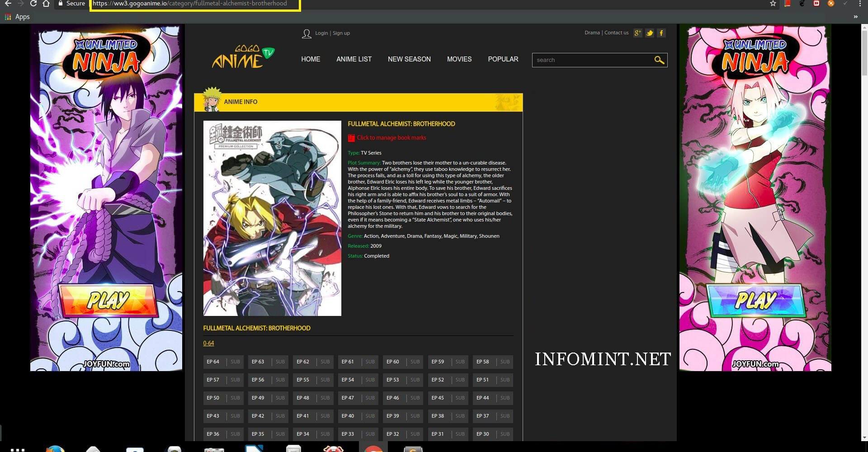Viewport: 868px width, 452px height.
Task: Click the checkmark extension icon
Action: pyautogui.click(x=845, y=3)
